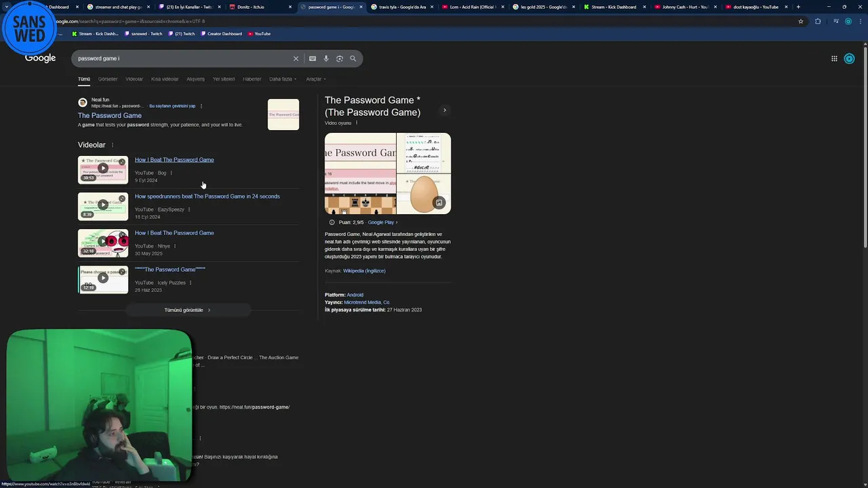This screenshot has width=868, height=488.
Task: Start voice search with the microphone icon
Action: coord(326,59)
